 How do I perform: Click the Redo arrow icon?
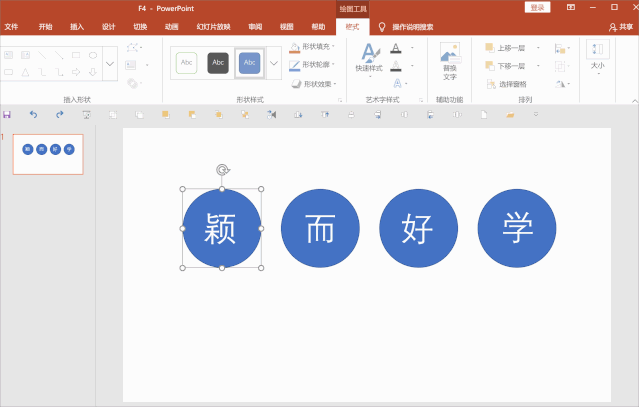60,115
